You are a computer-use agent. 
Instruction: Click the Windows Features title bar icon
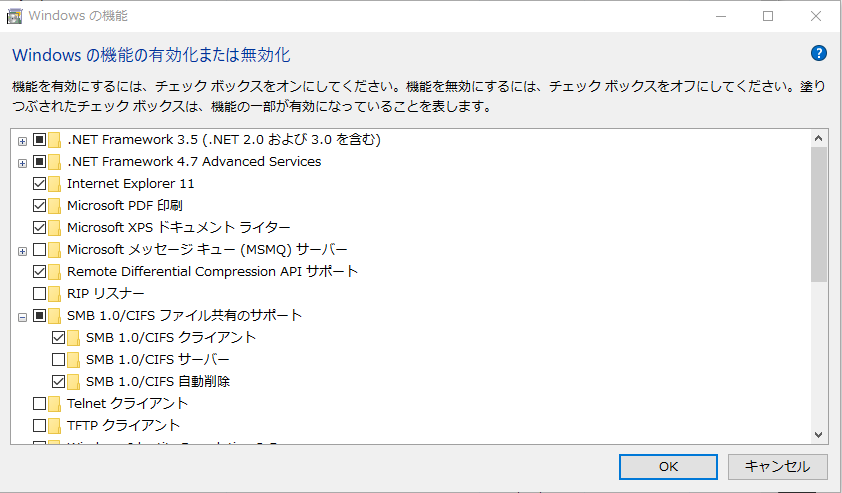(14, 16)
